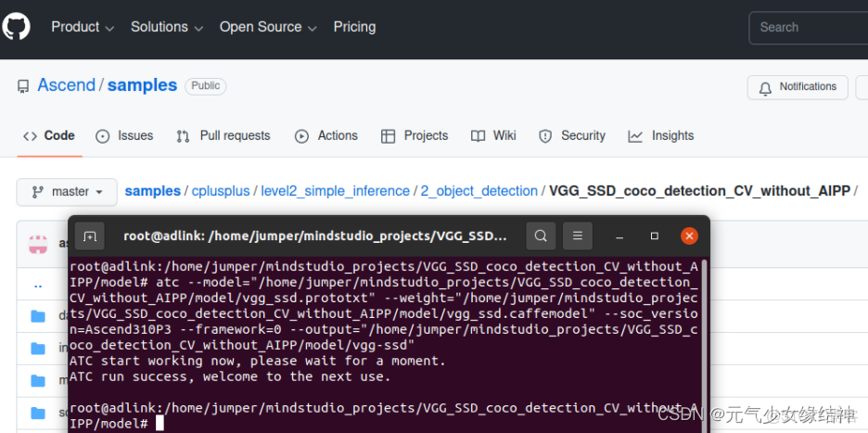Viewport: 868px width, 433px height.
Task: Click the Notifications button
Action: click(x=798, y=87)
